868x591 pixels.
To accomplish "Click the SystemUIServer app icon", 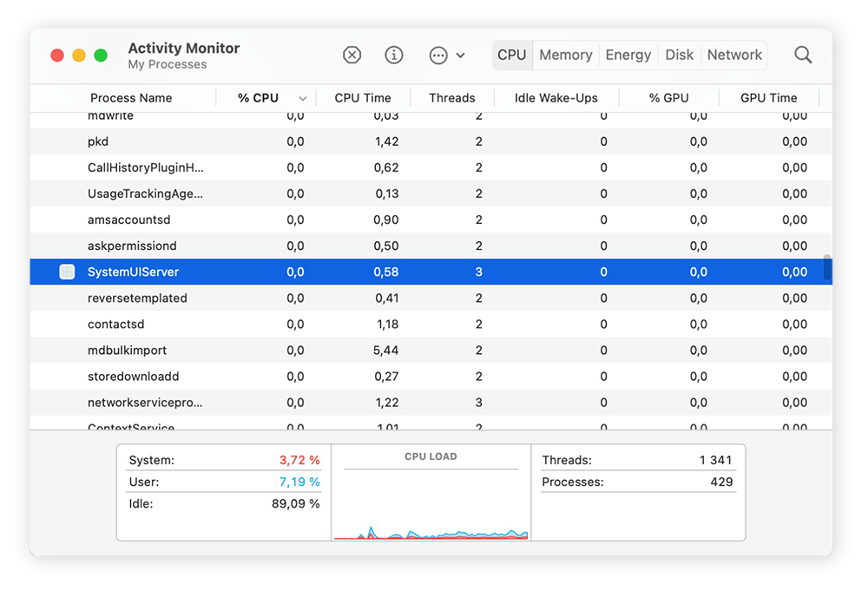I will (x=67, y=272).
